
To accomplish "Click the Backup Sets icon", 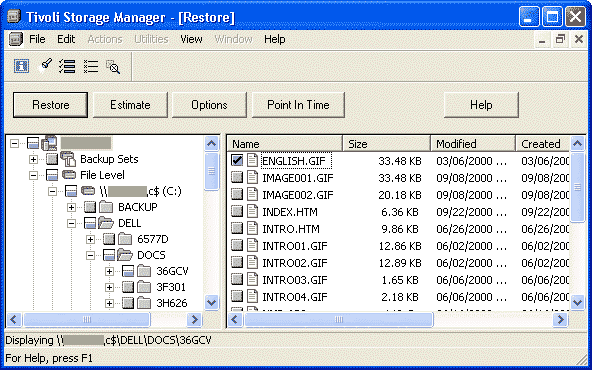I will point(68,159).
